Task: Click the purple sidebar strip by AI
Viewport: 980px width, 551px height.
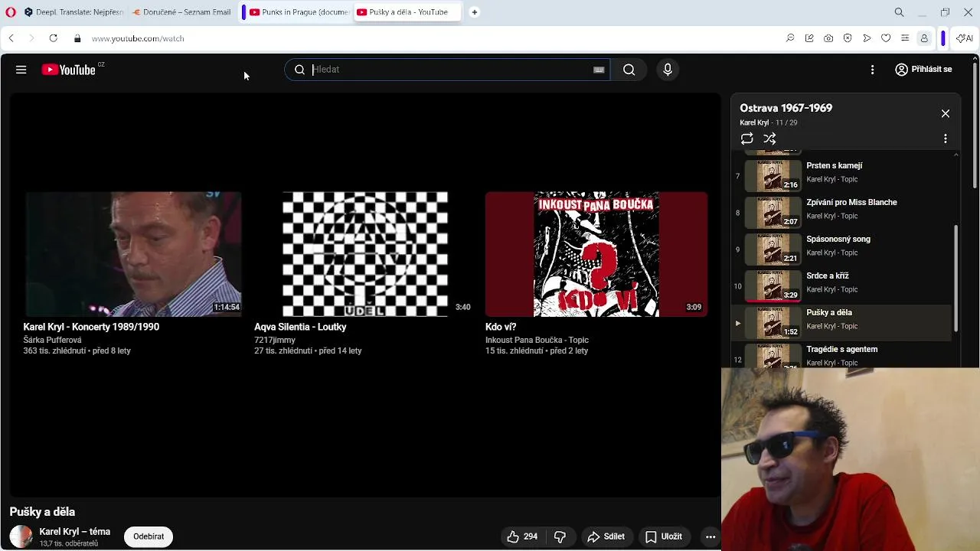Action: point(943,38)
